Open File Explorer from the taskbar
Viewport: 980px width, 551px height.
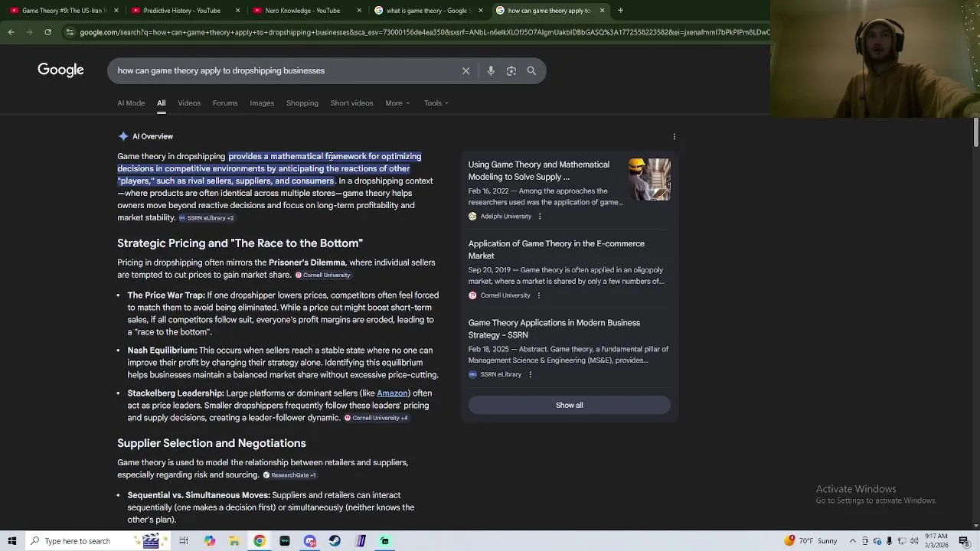point(234,541)
